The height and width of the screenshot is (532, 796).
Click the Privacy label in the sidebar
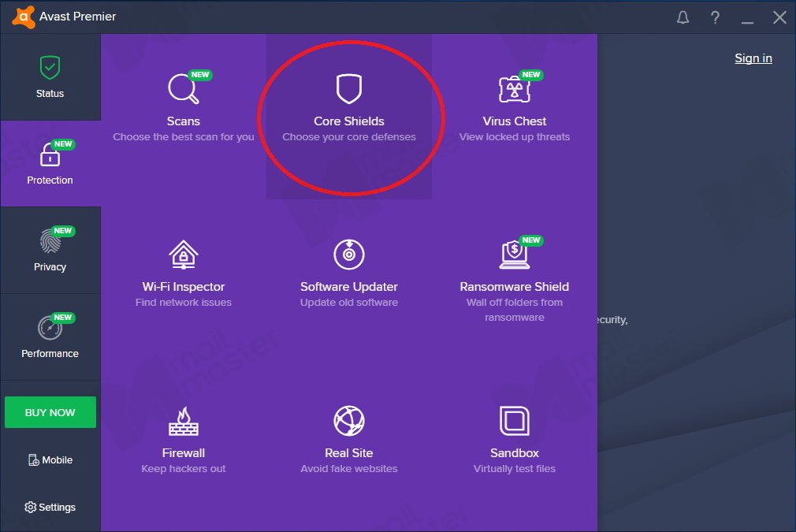click(x=50, y=267)
